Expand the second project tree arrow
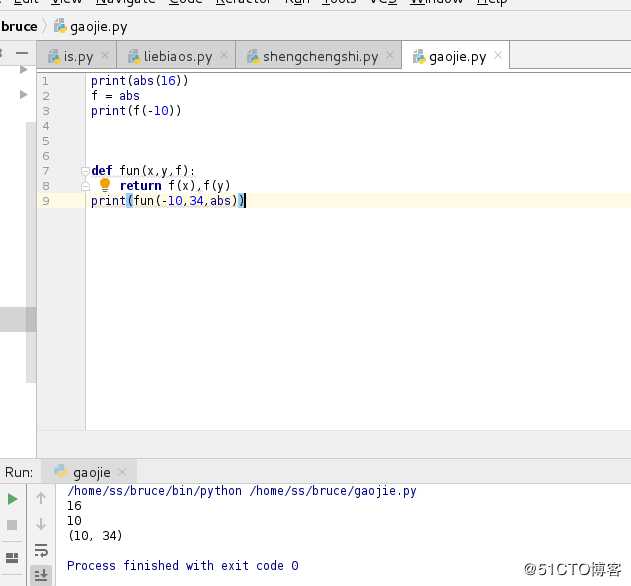631x586 pixels. [x=23, y=95]
